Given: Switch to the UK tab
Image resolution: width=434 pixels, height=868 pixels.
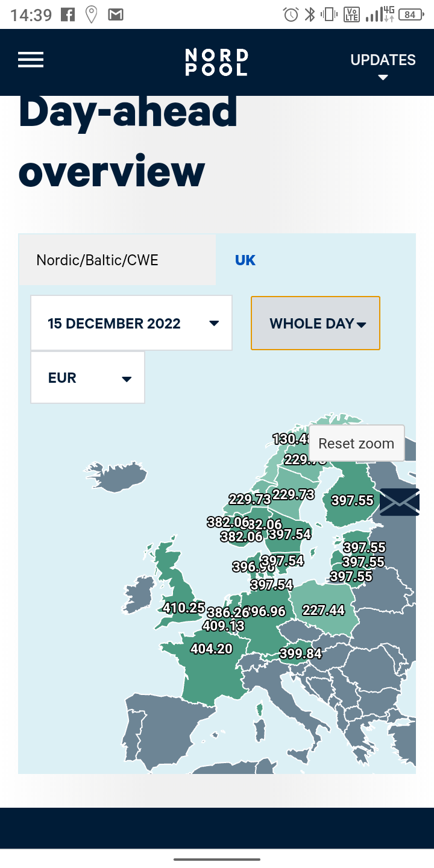Looking at the screenshot, I should click(x=245, y=260).
